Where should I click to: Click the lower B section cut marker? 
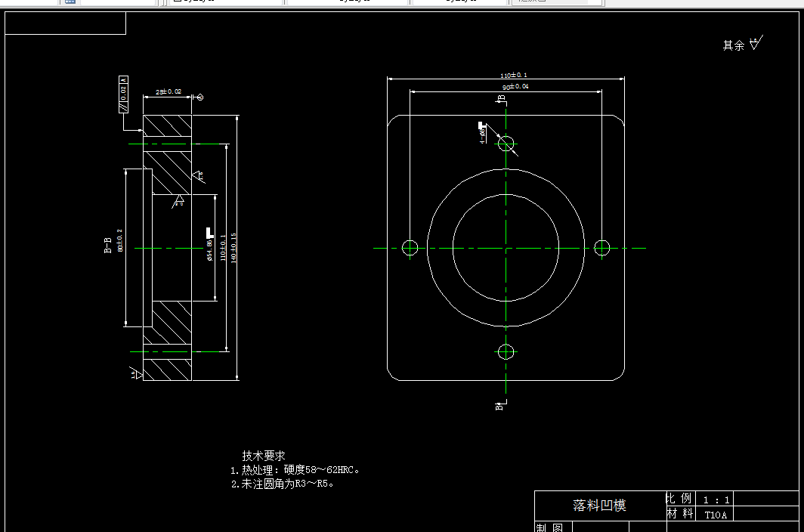pyautogui.click(x=500, y=405)
